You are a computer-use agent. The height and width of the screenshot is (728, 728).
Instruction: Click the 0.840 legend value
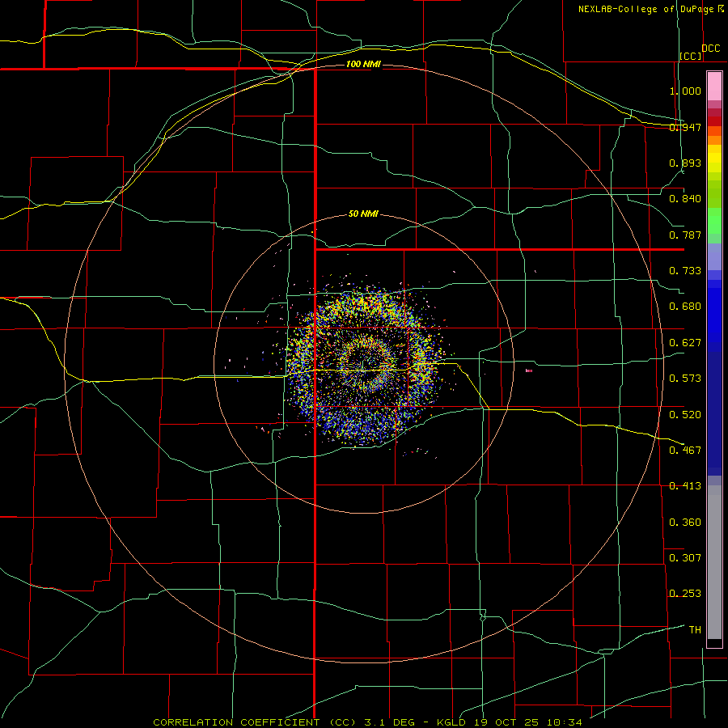point(685,199)
